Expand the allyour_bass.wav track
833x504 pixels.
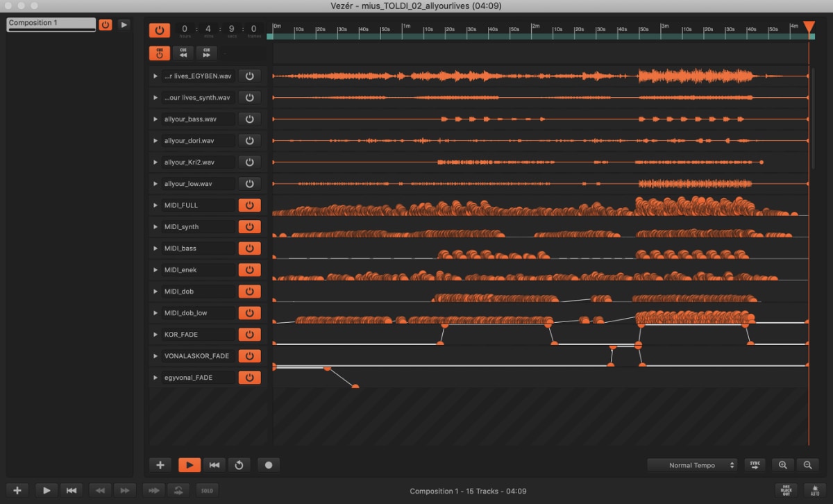pyautogui.click(x=155, y=119)
